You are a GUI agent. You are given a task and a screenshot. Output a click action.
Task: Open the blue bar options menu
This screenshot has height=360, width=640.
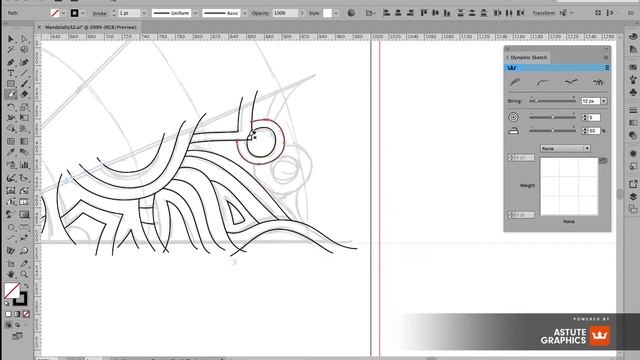(607, 68)
